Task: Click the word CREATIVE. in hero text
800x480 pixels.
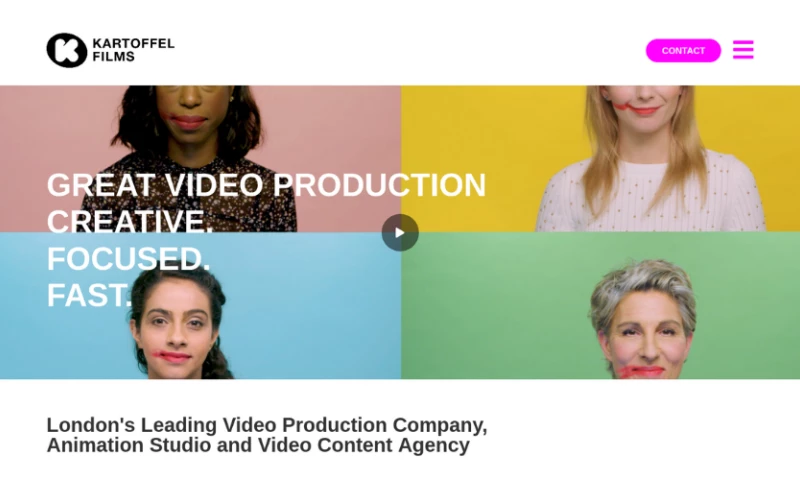Action: pyautogui.click(x=130, y=221)
